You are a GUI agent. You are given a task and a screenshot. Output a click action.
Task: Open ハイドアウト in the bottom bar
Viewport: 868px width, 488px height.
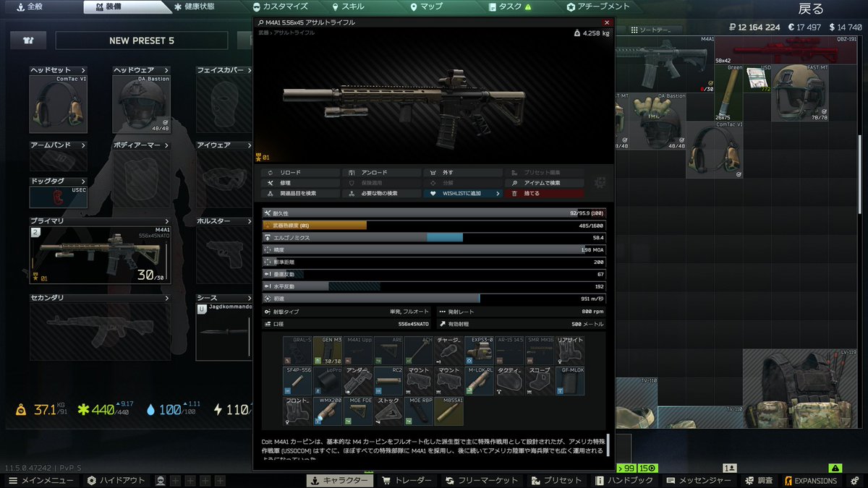[x=116, y=481]
